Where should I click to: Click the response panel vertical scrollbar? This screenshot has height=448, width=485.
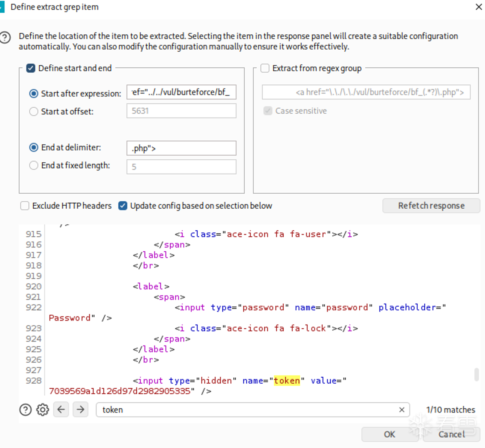(x=476, y=374)
